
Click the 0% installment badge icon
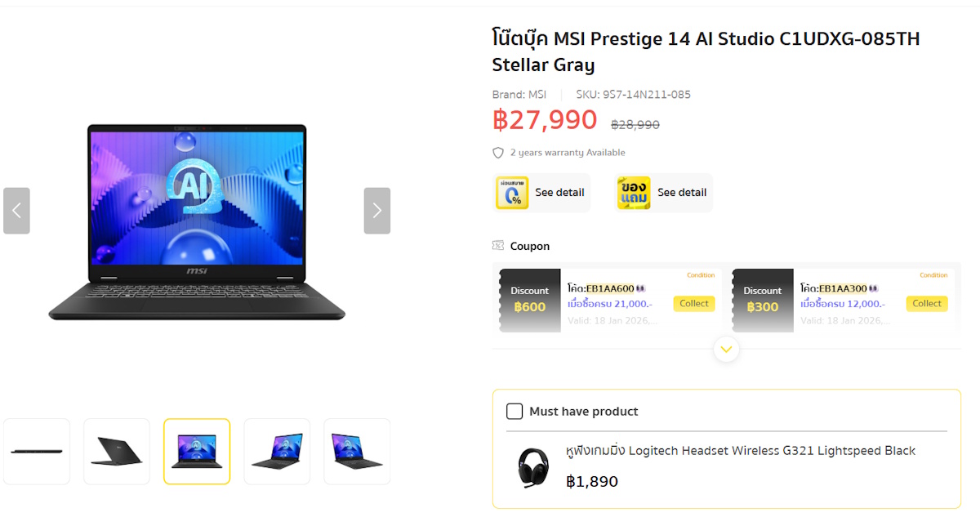point(512,193)
